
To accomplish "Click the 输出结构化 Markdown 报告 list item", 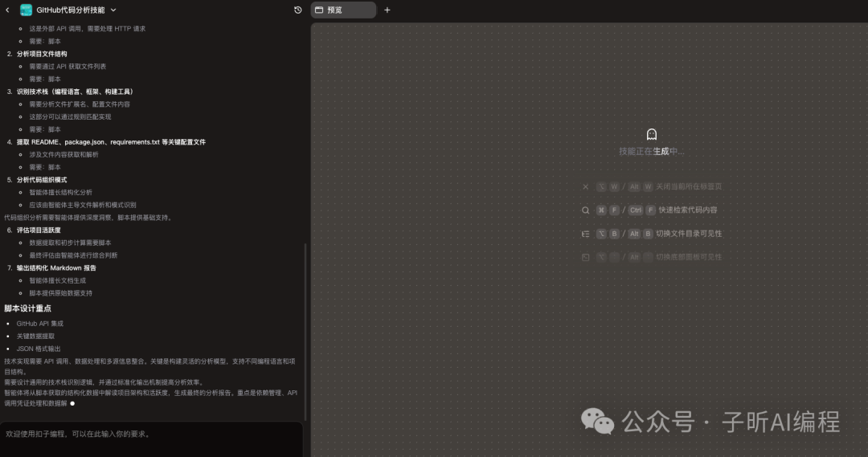I will (x=56, y=267).
